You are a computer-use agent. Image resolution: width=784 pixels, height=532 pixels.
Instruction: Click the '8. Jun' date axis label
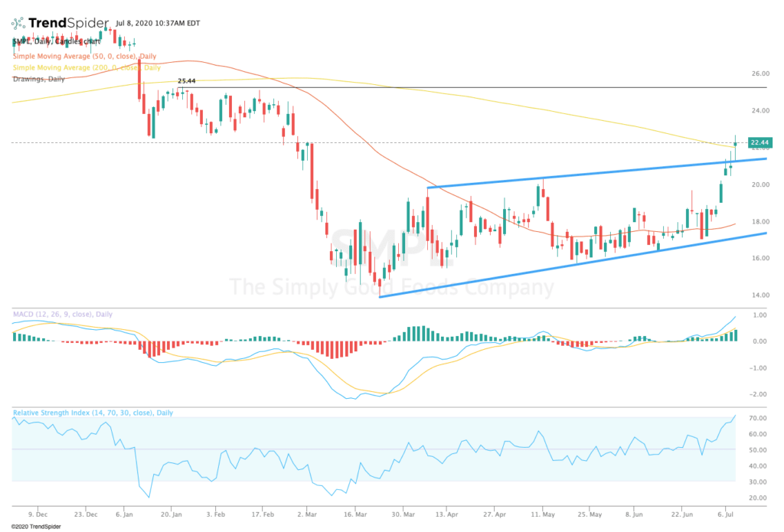tap(634, 514)
